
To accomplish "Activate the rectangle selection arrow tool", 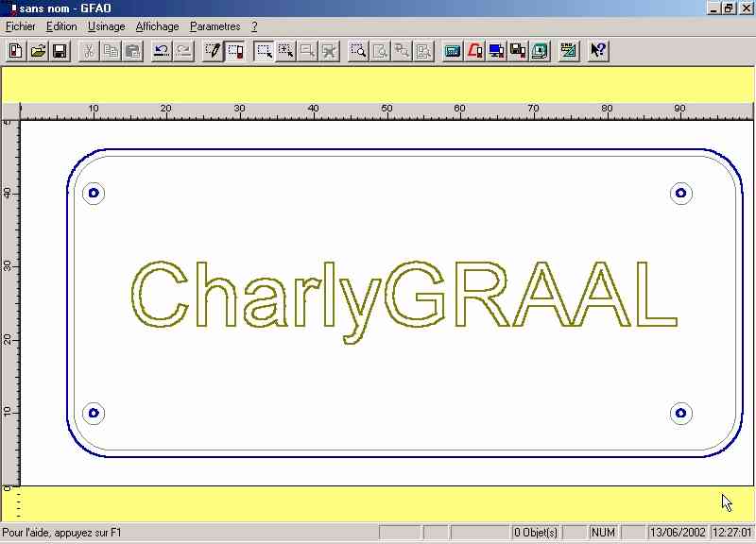I will click(265, 51).
